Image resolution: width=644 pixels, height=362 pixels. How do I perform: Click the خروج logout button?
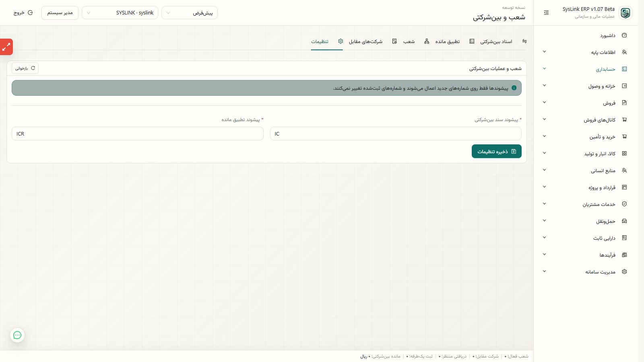(x=23, y=13)
